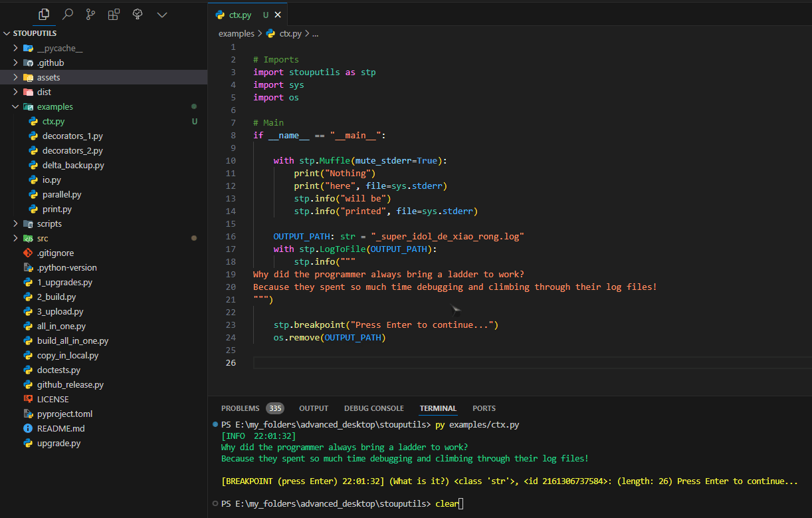Open the Extensions view icon
812x518 pixels.
pos(114,14)
